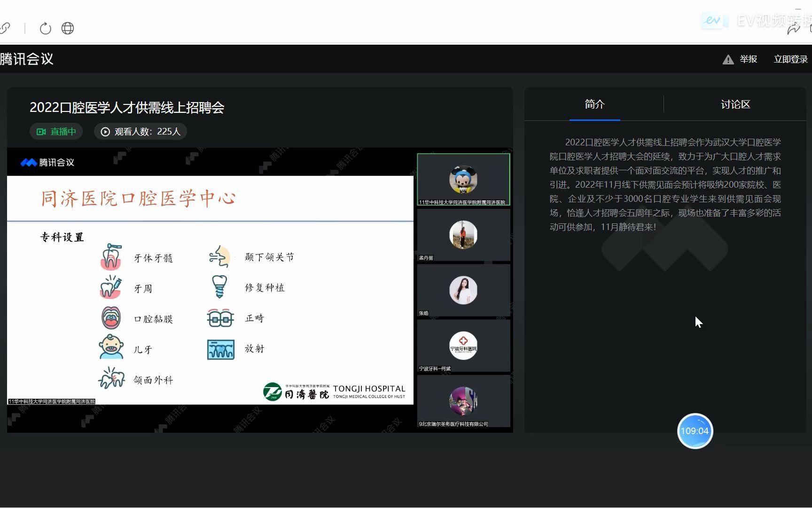The height and width of the screenshot is (508, 812).
Task: Click the 牙体牙髓 text label
Action: [154, 258]
